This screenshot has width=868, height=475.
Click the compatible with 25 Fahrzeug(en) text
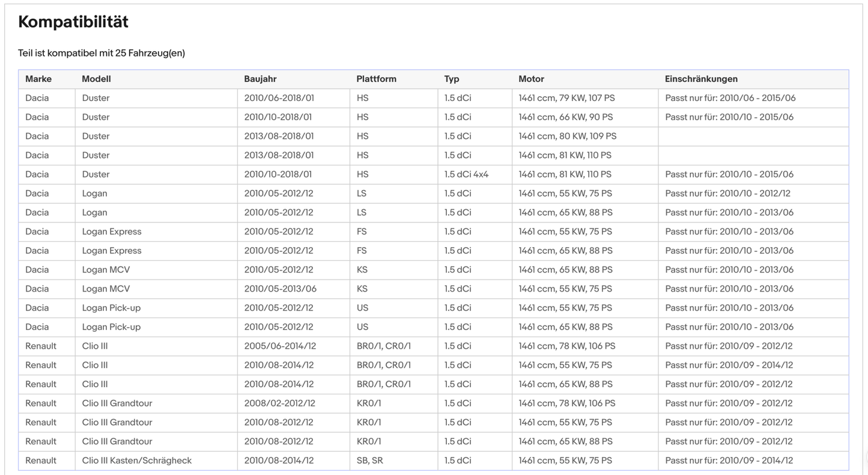[x=102, y=53]
